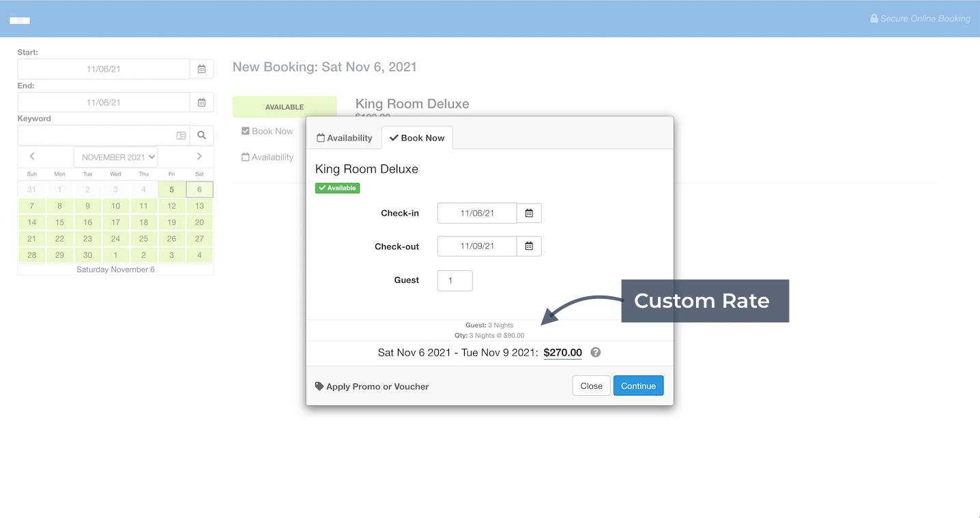The image size is (980, 518).
Task: Click the Check-out date field 11/09/21
Action: click(477, 246)
